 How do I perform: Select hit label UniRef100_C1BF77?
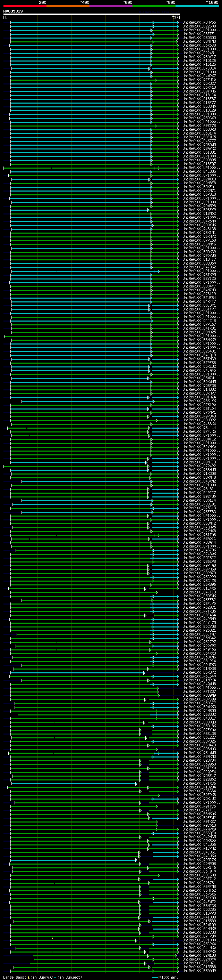point(199,103)
